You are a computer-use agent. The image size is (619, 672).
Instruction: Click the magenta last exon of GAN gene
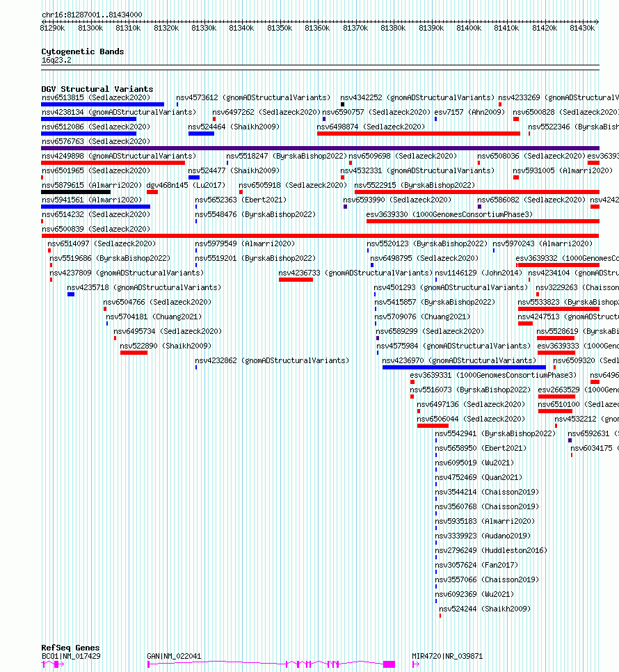[389, 664]
